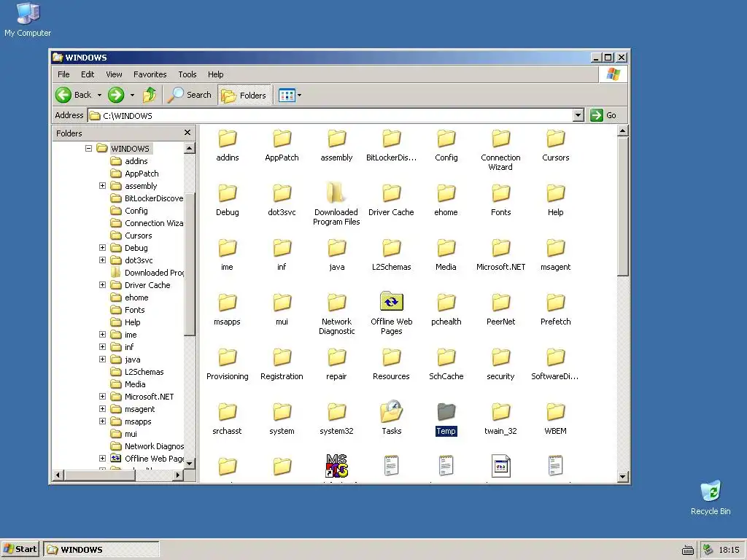747x560 pixels.
Task: Open the File menu
Action: (63, 74)
